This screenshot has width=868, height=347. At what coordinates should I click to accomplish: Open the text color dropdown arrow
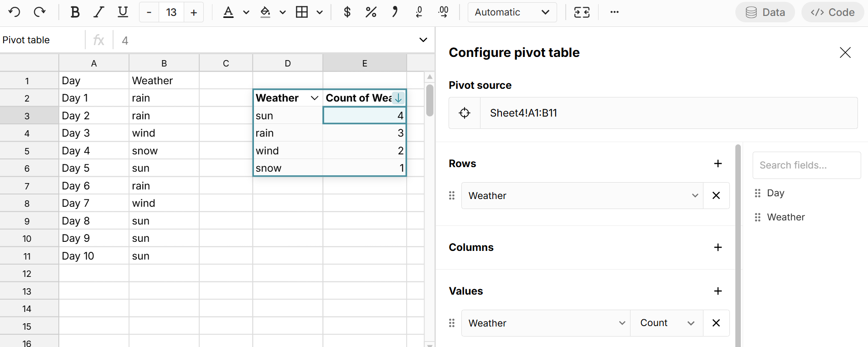click(246, 12)
